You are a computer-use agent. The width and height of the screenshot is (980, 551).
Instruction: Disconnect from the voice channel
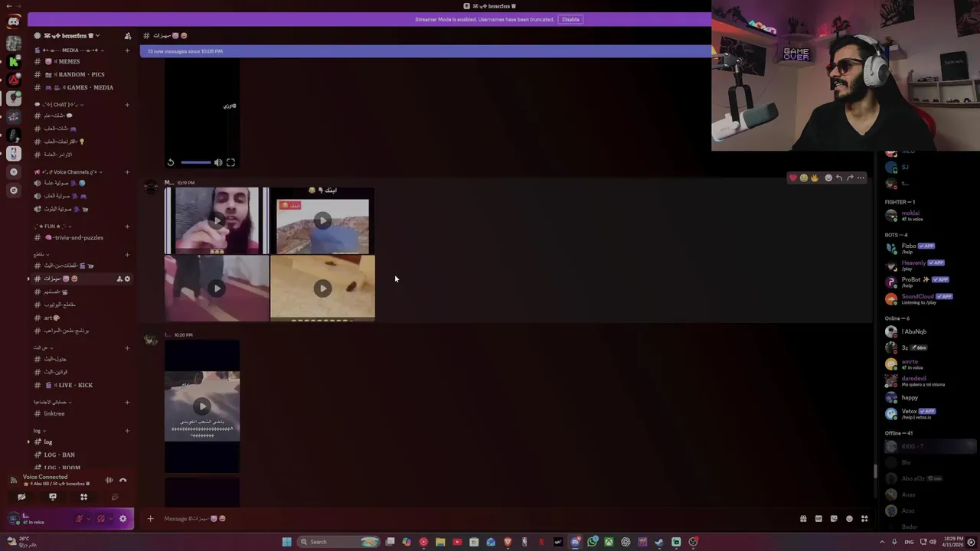pos(122,480)
